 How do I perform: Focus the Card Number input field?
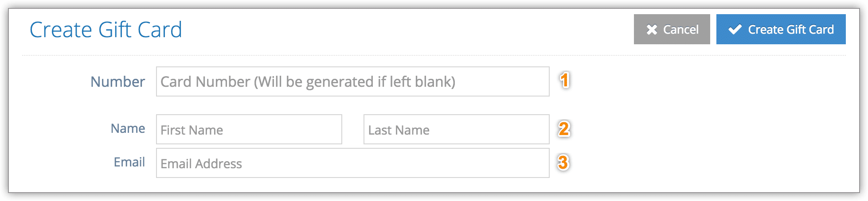click(x=353, y=81)
